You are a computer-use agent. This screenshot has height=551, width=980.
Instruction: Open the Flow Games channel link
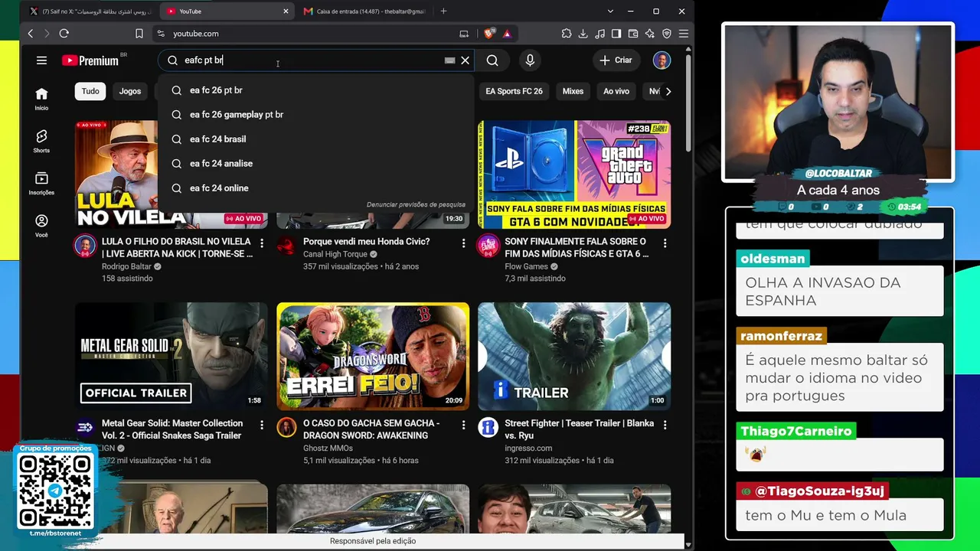pyautogui.click(x=526, y=266)
